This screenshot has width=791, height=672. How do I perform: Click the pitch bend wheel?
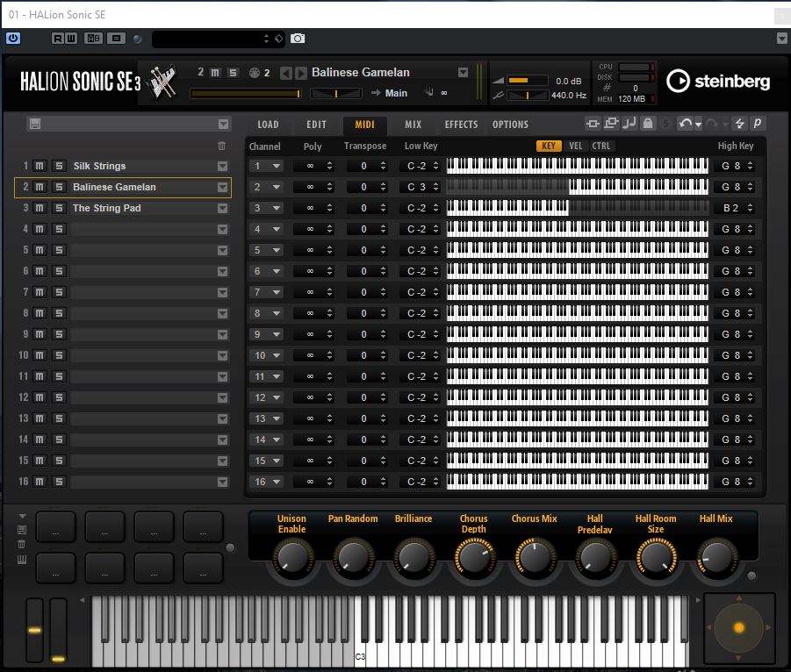coord(35,630)
